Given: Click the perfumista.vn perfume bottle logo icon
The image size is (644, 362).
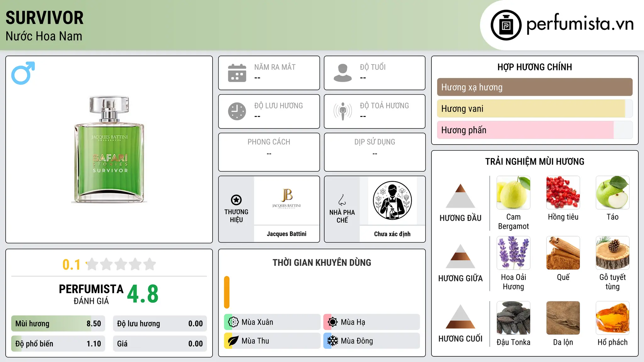Looking at the screenshot, I should pyautogui.click(x=506, y=25).
